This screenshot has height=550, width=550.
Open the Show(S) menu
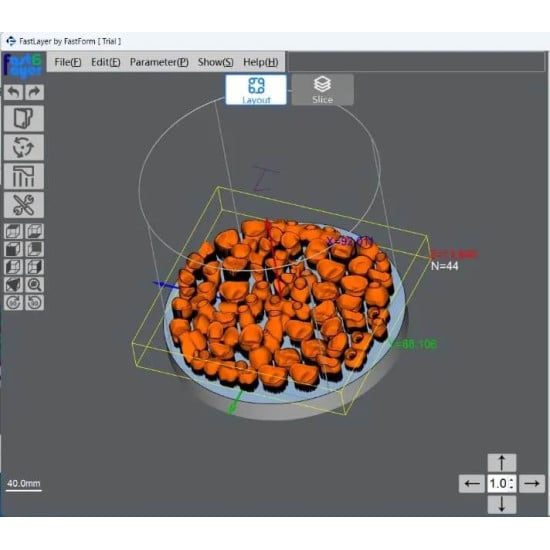[x=215, y=62]
